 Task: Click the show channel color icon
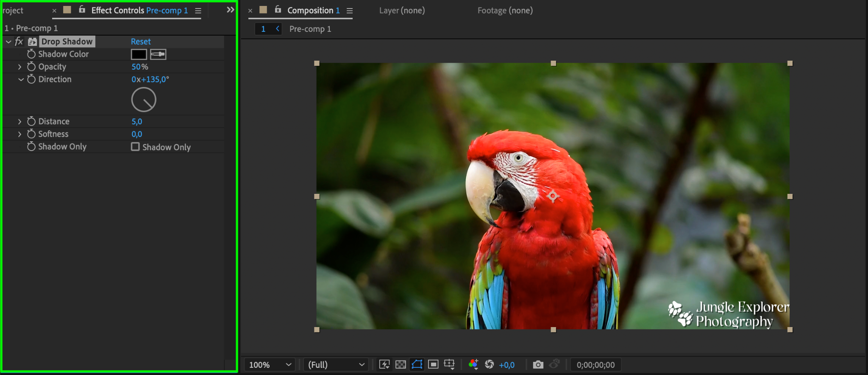[x=473, y=364]
